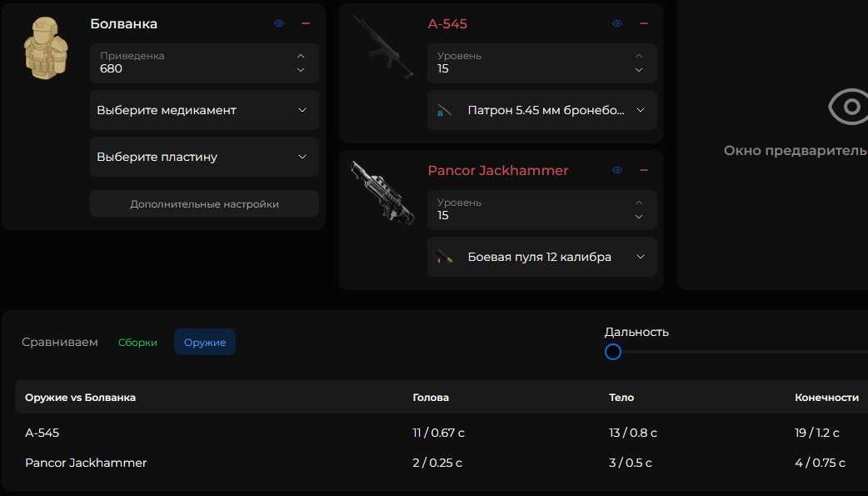Open the Выберите медикамент dropdown

[x=204, y=110]
